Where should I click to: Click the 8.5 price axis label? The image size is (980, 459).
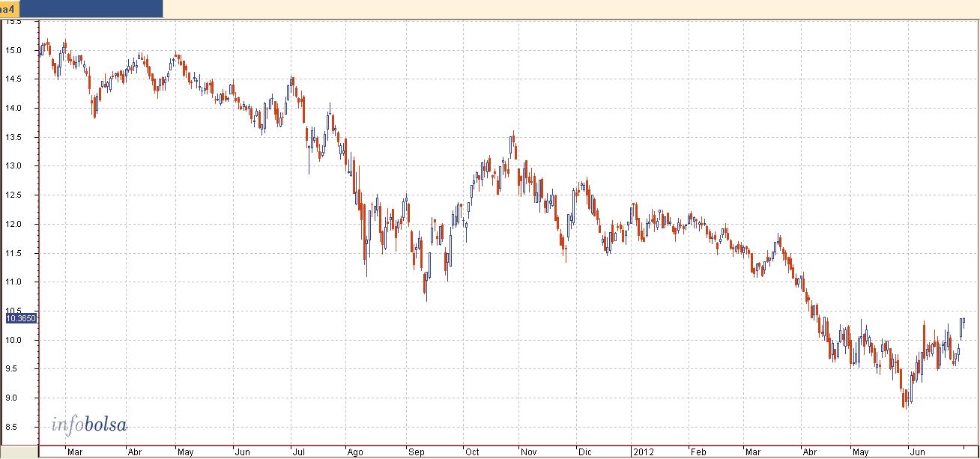[x=14, y=427]
